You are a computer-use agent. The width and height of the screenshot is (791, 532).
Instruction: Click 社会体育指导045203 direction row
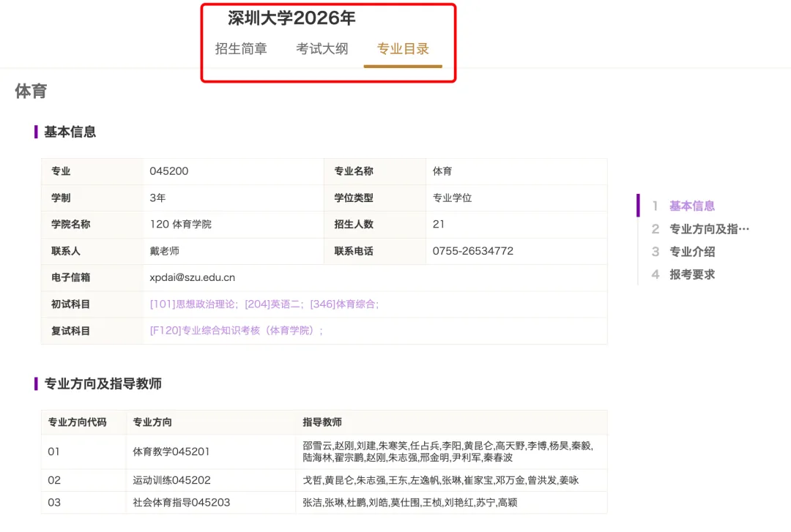pos(181,502)
